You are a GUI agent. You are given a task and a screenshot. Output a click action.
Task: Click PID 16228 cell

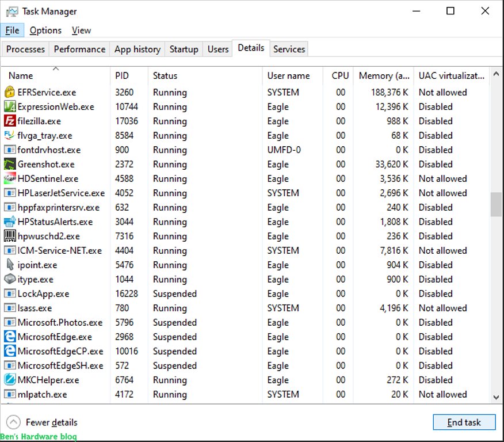127,294
